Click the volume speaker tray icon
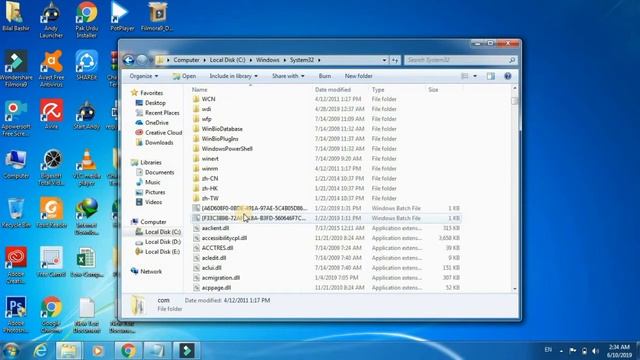640x360 pixels. coord(596,351)
